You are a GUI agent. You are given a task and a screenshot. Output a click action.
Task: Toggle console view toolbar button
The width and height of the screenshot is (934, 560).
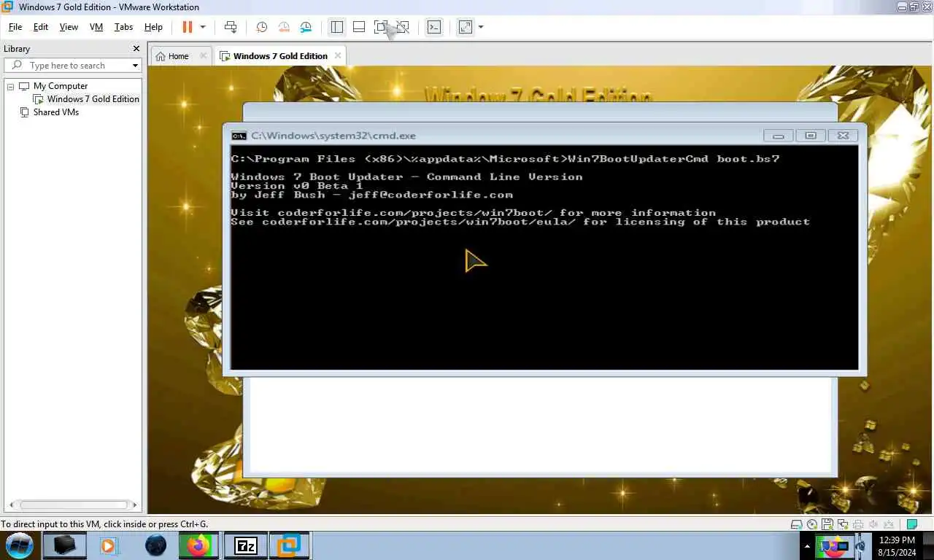tap(434, 27)
